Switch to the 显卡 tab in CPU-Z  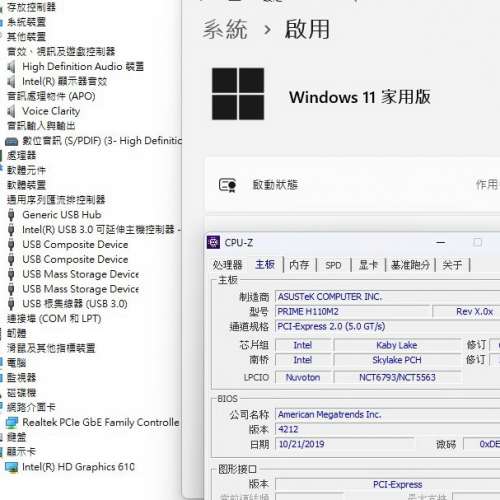[x=368, y=265]
